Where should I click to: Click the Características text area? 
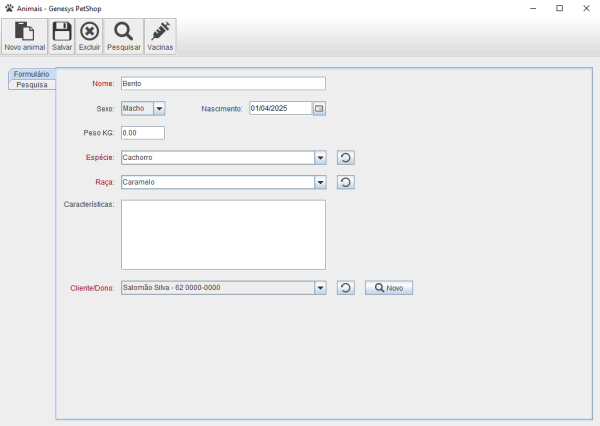(x=223, y=235)
